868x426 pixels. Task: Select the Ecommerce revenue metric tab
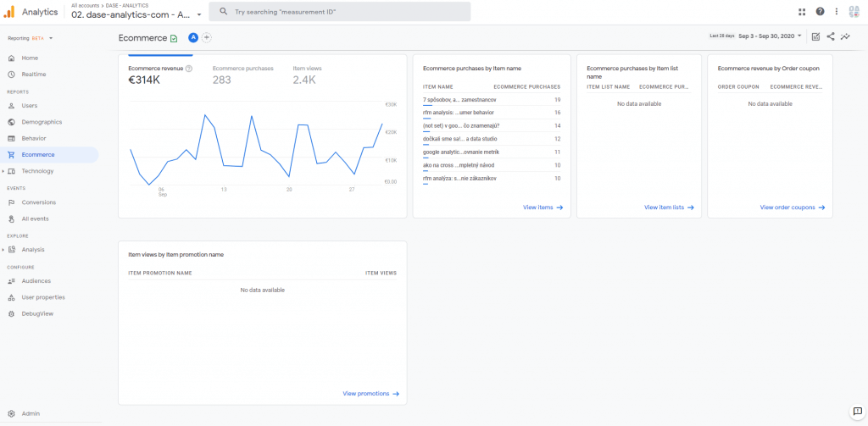coord(160,75)
